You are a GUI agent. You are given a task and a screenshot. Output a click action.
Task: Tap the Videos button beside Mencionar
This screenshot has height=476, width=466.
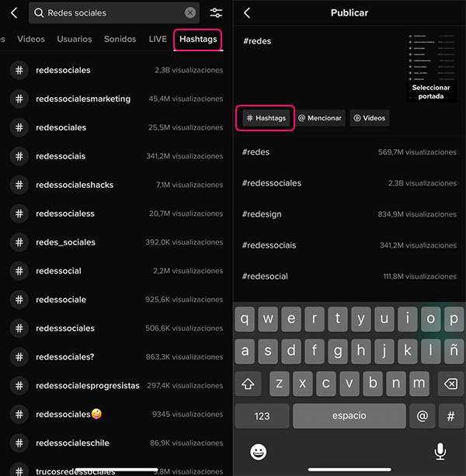point(370,118)
